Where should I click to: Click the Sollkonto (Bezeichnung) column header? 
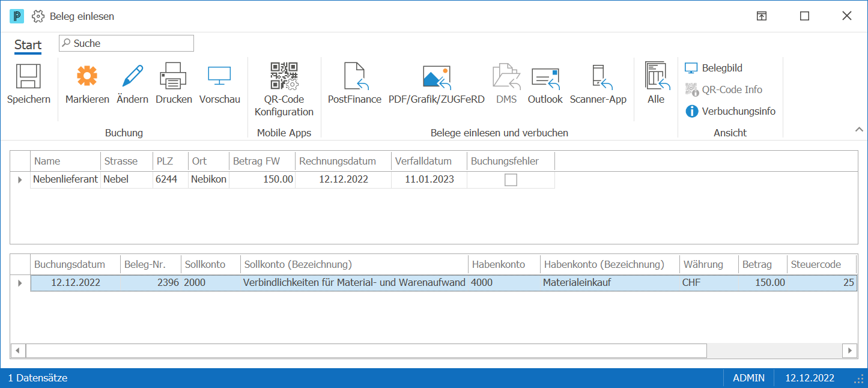(x=354, y=264)
